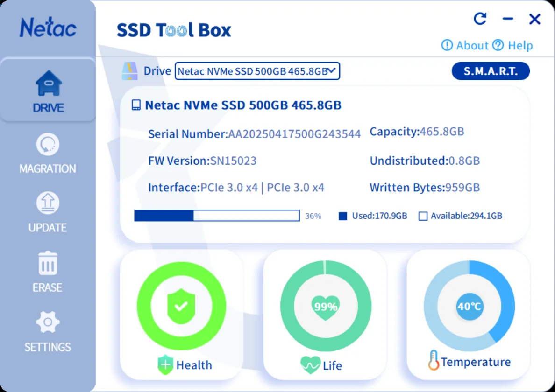Open the About link
The height and width of the screenshot is (392, 555).
click(472, 45)
